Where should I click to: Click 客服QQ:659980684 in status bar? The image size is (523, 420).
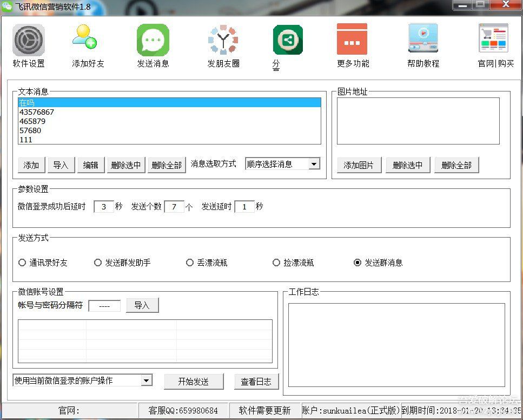point(183,410)
